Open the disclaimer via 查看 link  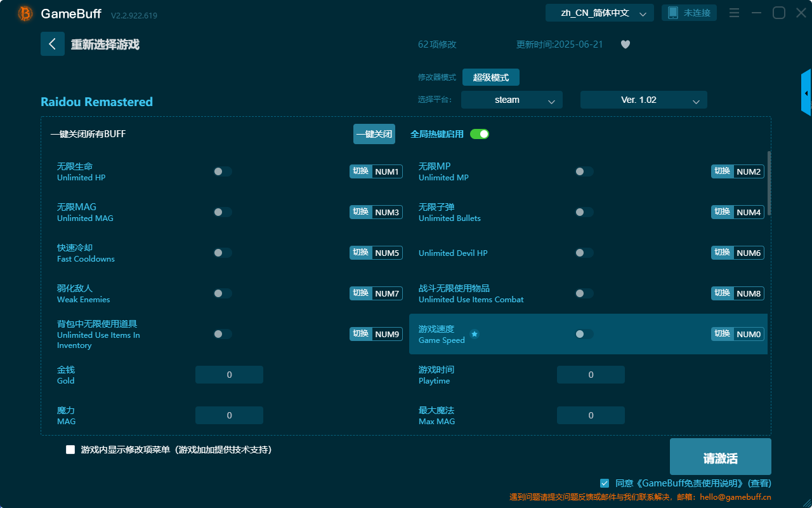coord(759,483)
